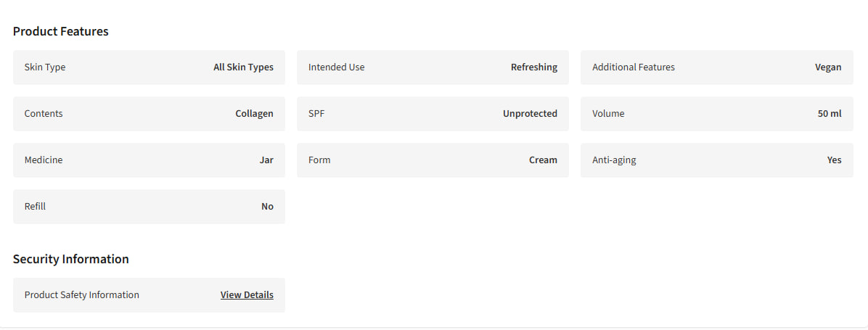868x330 pixels.
Task: Select the Medicine feature card
Action: [x=149, y=160]
